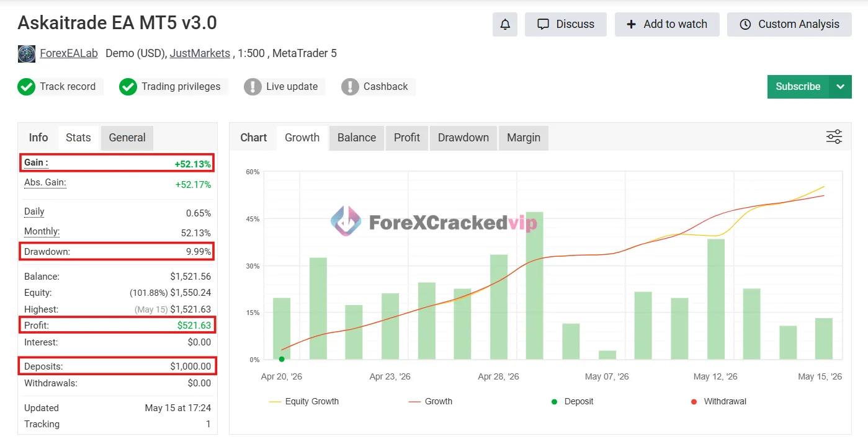The width and height of the screenshot is (868, 444).
Task: Click the Trading privileges green checkmark icon
Action: tap(128, 87)
